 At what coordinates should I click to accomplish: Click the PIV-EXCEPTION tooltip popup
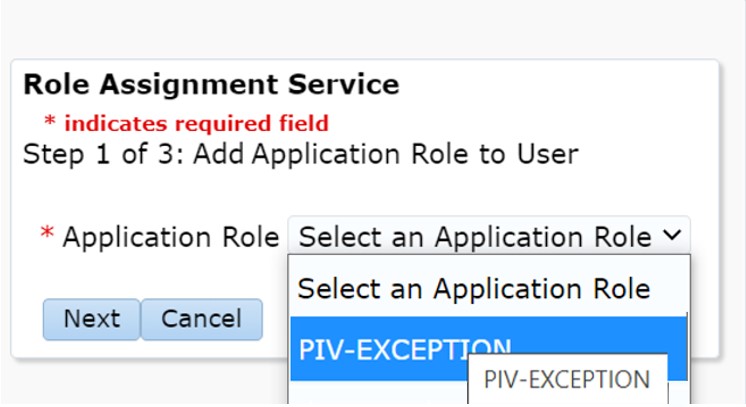click(x=566, y=380)
